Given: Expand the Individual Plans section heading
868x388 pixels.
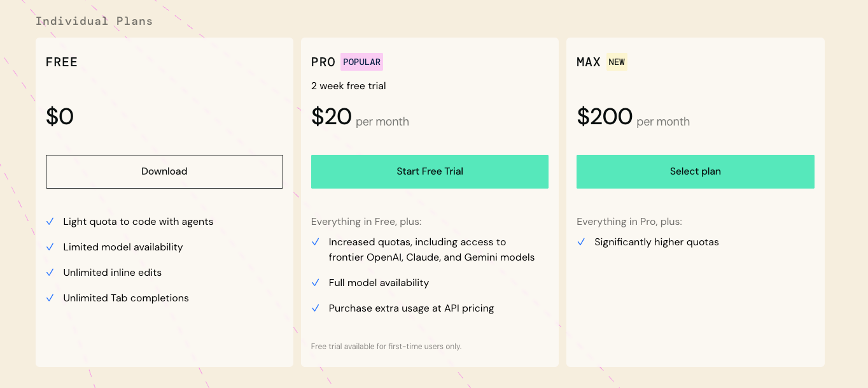Looking at the screenshot, I should 94,20.
